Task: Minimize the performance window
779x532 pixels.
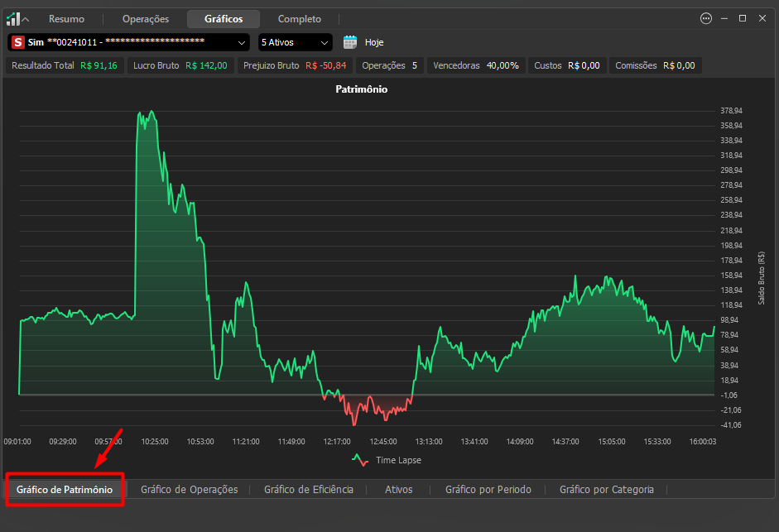Action: (724, 18)
